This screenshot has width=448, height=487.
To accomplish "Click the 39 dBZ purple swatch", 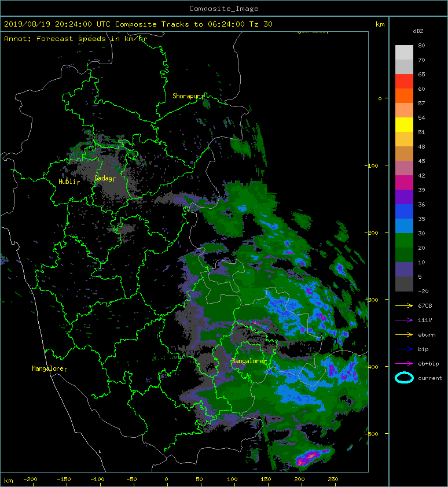I will click(x=404, y=197).
